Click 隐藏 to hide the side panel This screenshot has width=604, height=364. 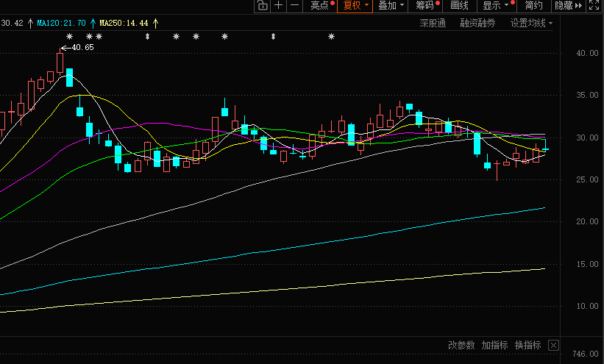click(568, 5)
